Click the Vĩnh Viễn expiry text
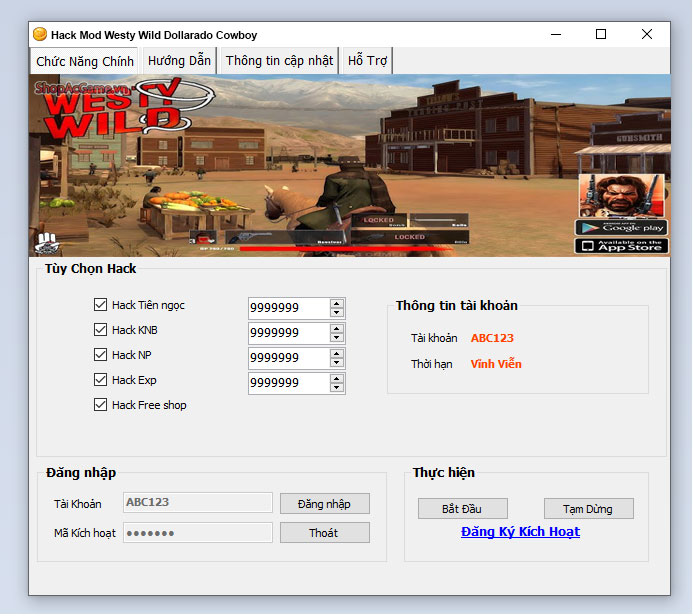Viewport: 693px width, 616px height. pos(496,364)
